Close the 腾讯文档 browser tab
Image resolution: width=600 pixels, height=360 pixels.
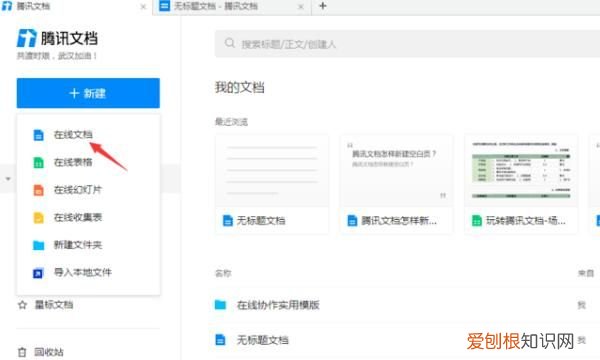click(x=143, y=7)
